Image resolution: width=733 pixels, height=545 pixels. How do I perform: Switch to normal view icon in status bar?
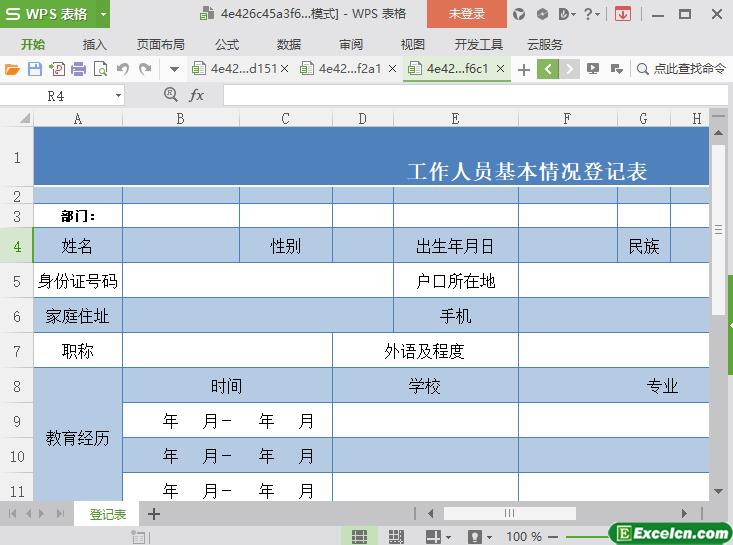tap(359, 536)
